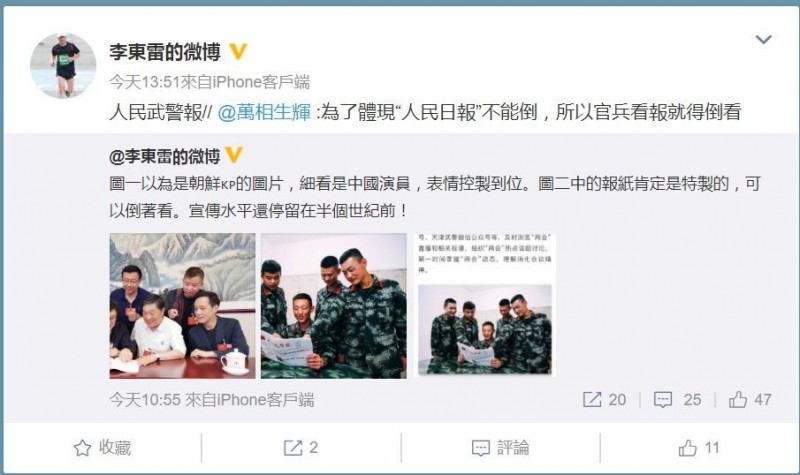This screenshot has width=800, height=475.
Task: Toggle the thumbs-up like with 11
Action: click(699, 448)
